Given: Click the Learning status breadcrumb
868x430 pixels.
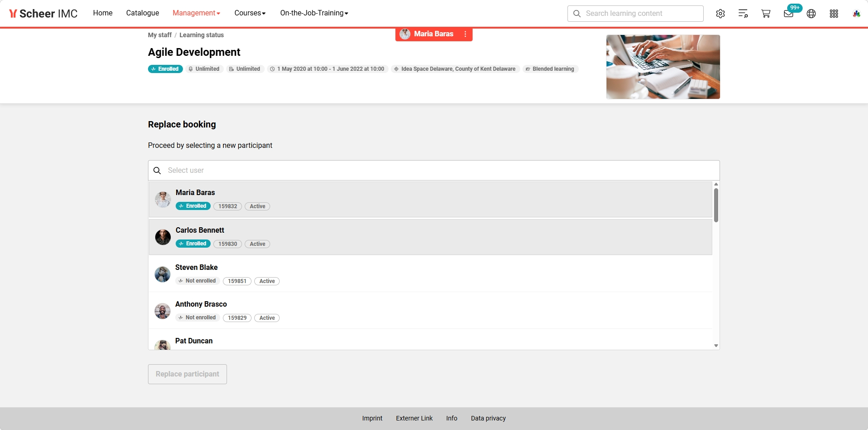Looking at the screenshot, I should 202,35.
